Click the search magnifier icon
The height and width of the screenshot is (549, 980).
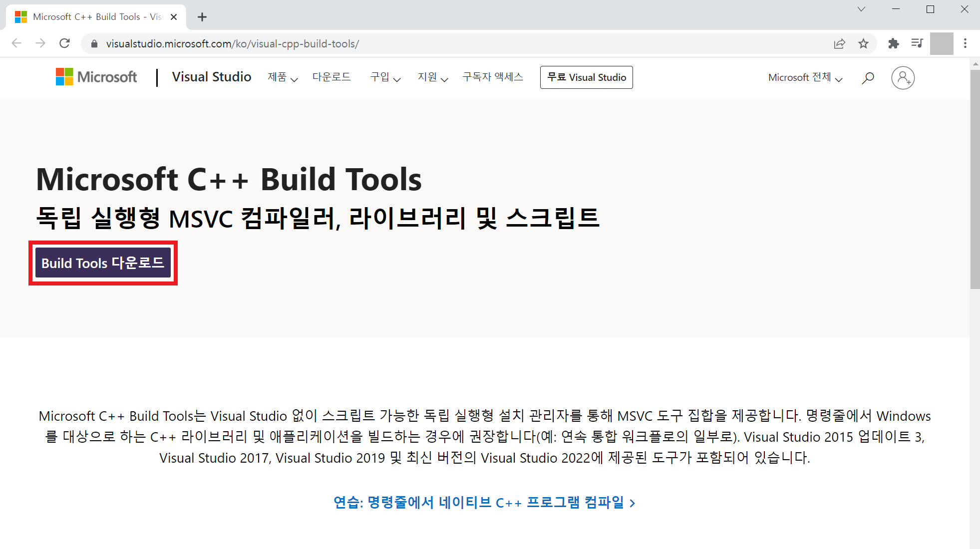click(x=868, y=78)
